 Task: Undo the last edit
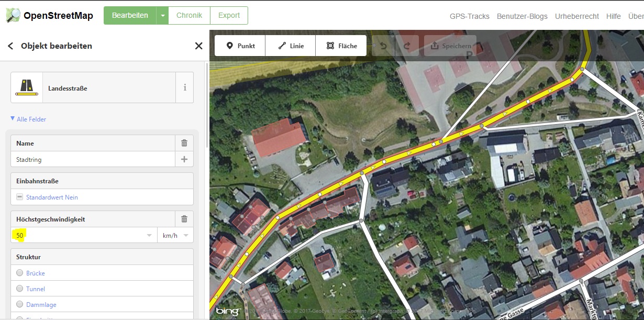click(x=383, y=46)
